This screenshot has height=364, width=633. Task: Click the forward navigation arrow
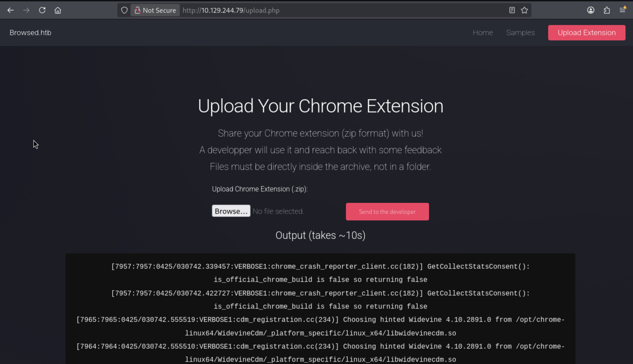[x=26, y=10]
